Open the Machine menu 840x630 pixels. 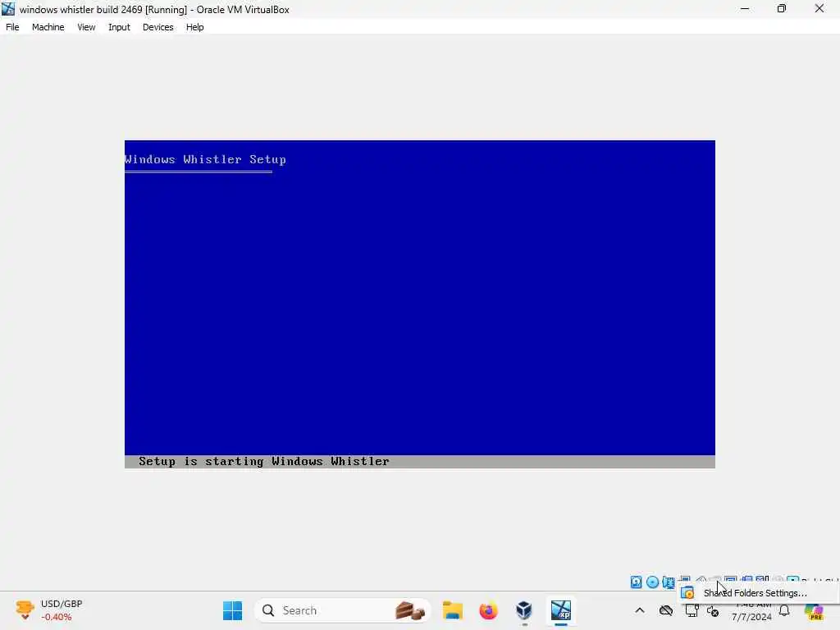coord(48,27)
